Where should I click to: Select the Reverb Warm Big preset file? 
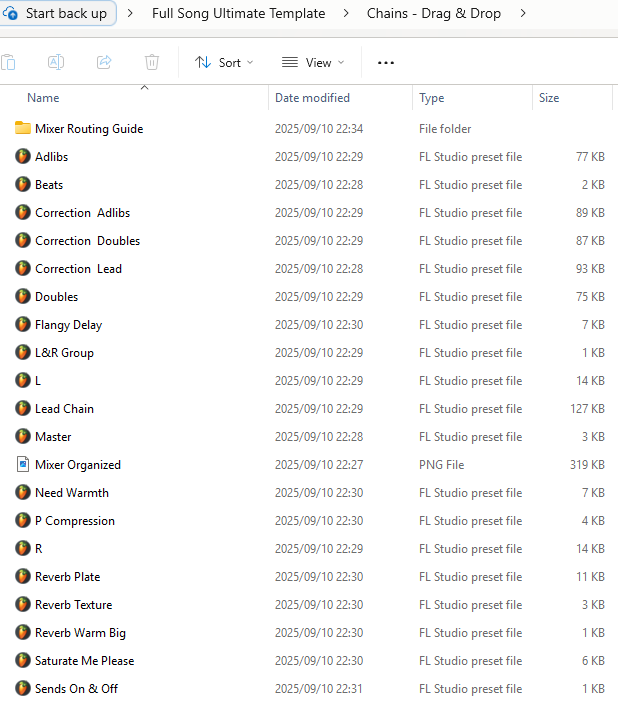[x=80, y=633]
